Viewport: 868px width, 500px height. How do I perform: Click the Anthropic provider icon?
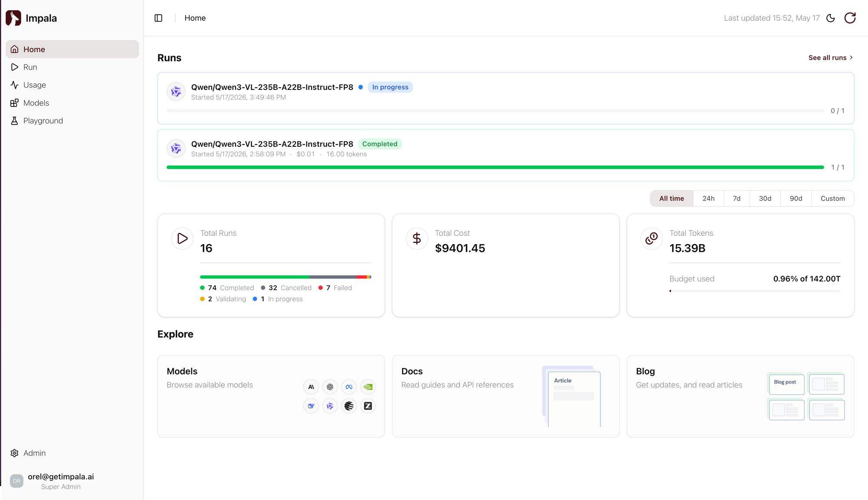[311, 387]
